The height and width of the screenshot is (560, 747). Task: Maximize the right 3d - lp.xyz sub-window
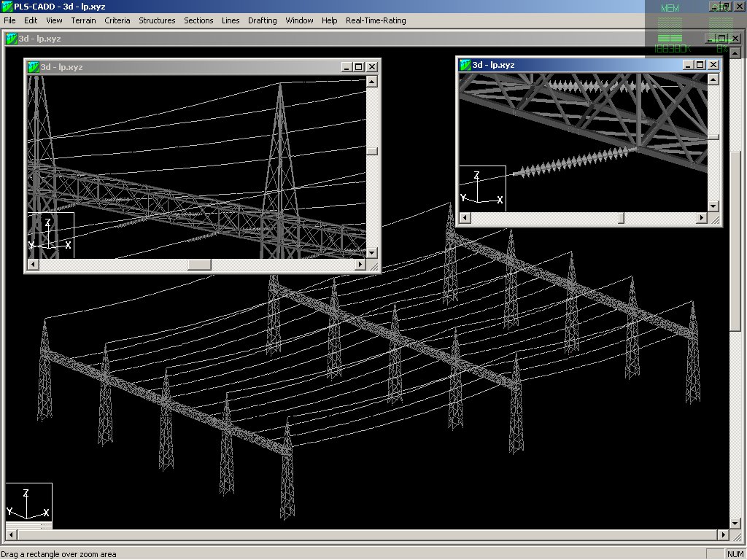[700, 65]
